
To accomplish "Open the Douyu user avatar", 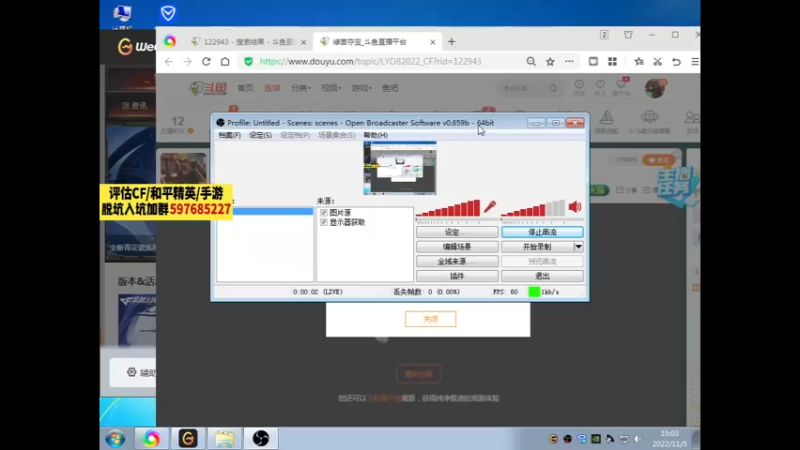I will [655, 88].
